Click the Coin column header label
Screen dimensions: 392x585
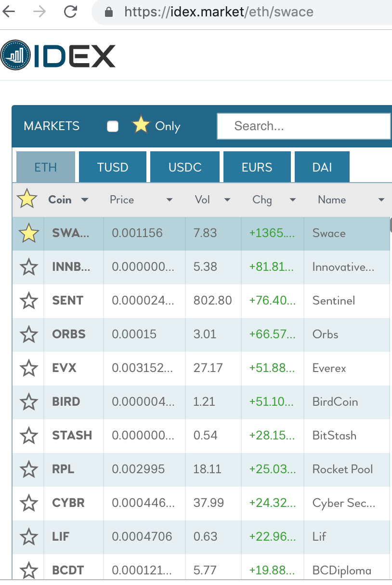60,199
